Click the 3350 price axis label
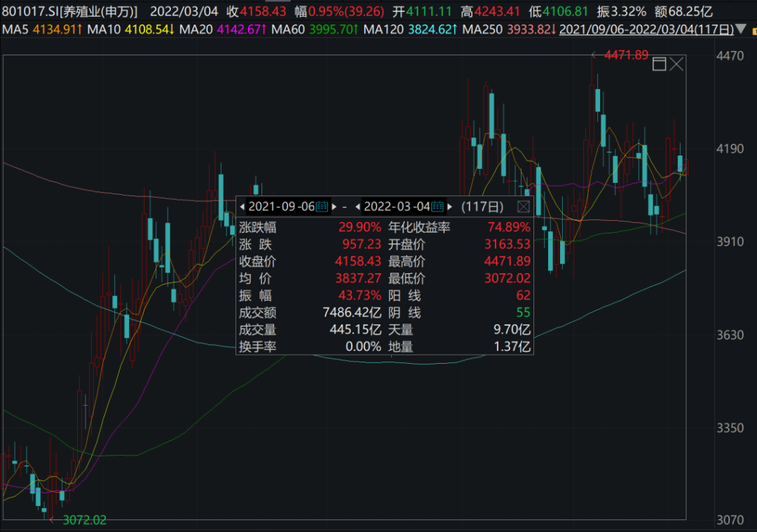 pyautogui.click(x=730, y=428)
